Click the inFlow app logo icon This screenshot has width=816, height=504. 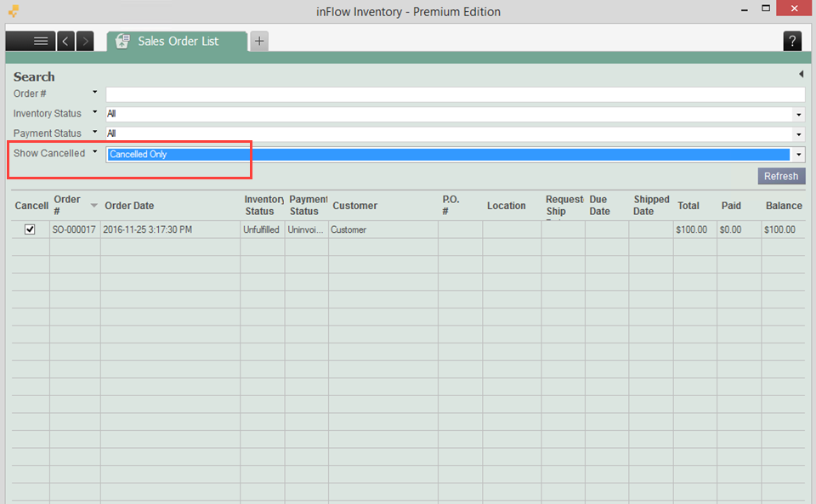coord(14,10)
